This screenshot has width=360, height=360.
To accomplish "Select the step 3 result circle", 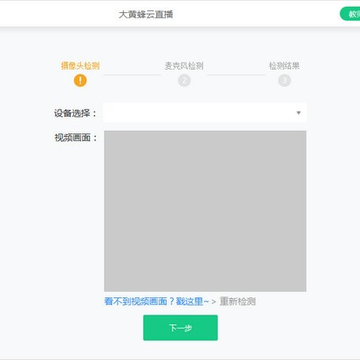I will (284, 80).
